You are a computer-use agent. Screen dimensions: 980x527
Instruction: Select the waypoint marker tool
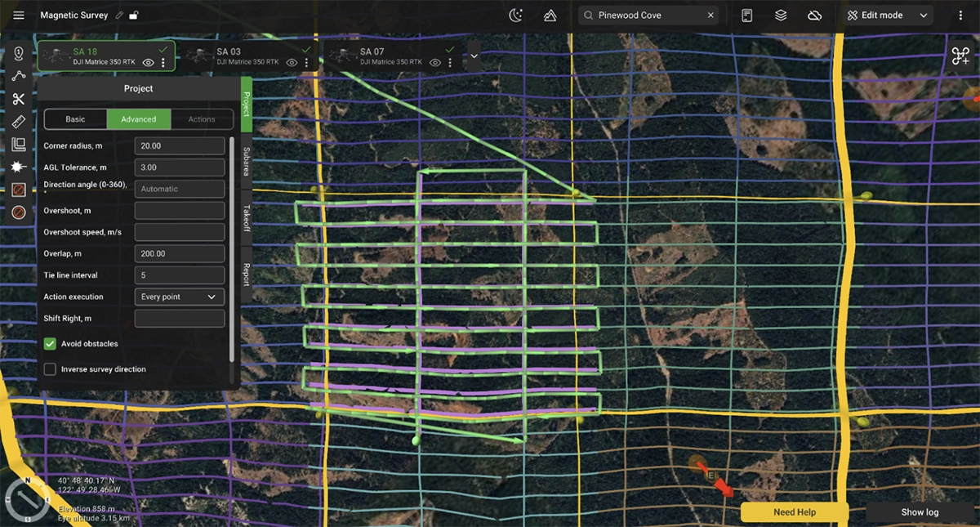(x=19, y=54)
